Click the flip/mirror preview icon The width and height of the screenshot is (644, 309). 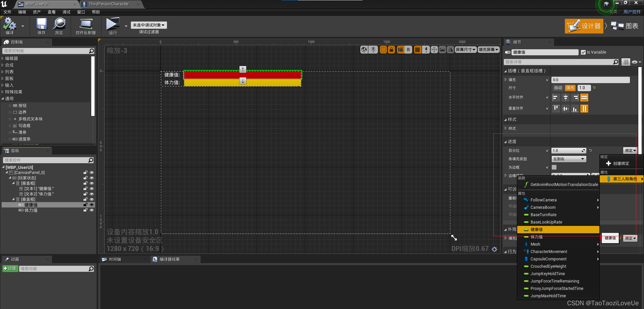450,50
